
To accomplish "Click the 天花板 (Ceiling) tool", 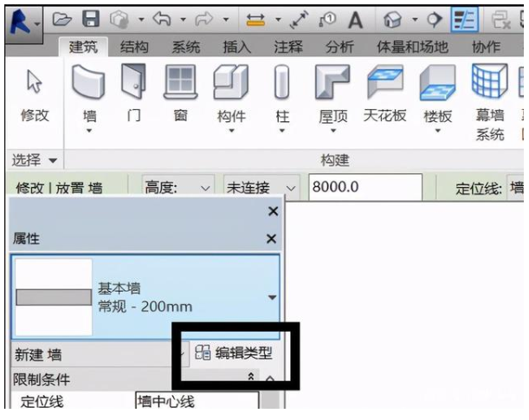I will 384,95.
